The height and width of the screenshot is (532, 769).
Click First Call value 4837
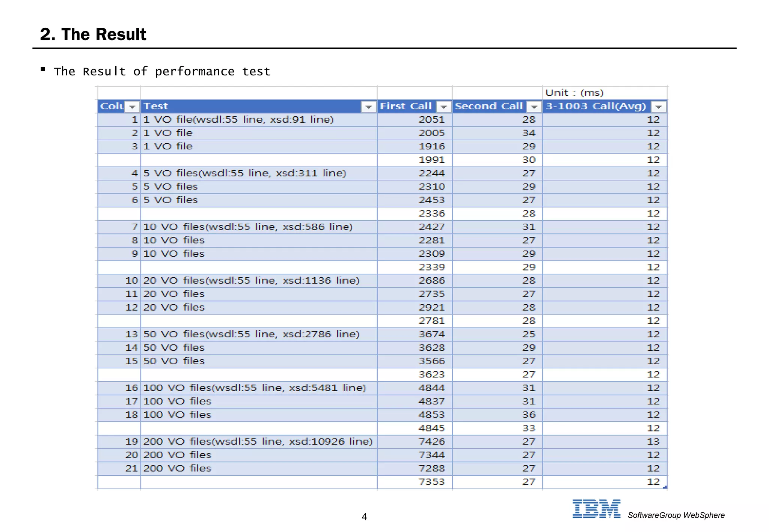pos(415,401)
